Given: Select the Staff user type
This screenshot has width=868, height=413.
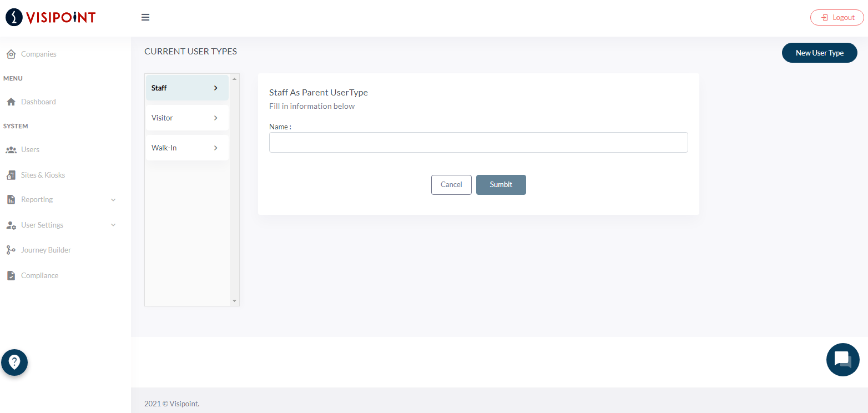Looking at the screenshot, I should pyautogui.click(x=187, y=88).
